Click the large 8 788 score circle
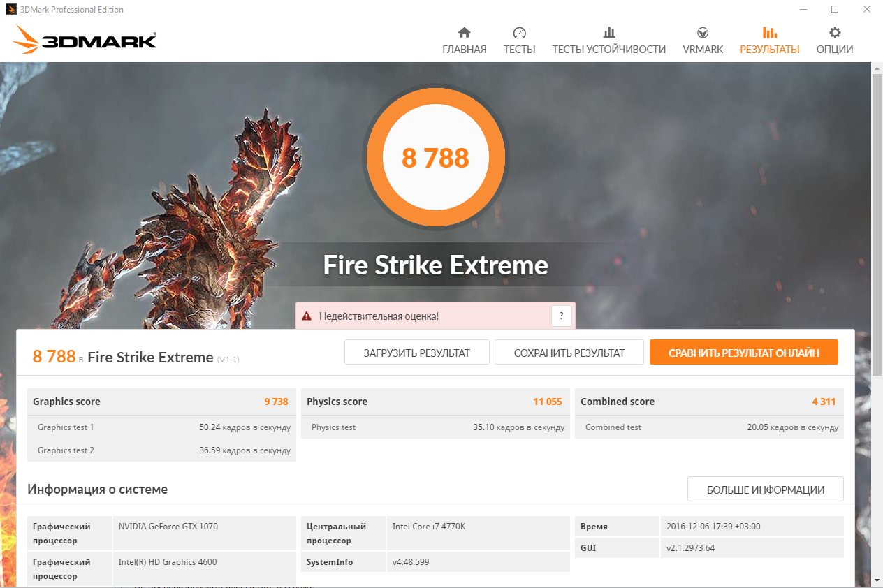 [435, 157]
